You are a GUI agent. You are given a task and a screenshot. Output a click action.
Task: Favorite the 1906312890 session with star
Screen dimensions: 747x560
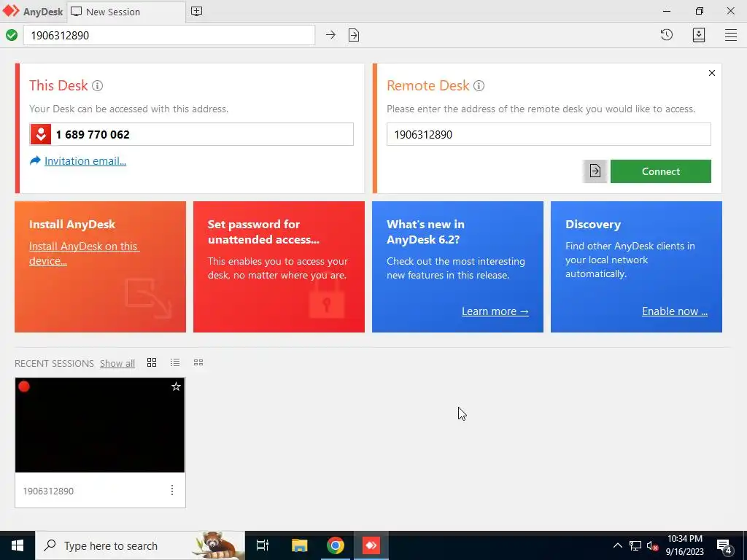pos(176,386)
